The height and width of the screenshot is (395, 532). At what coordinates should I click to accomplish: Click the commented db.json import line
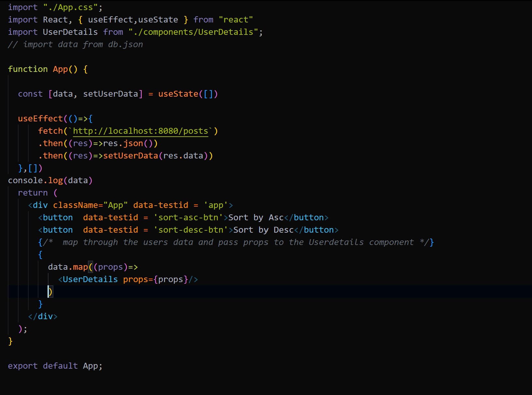(75, 44)
